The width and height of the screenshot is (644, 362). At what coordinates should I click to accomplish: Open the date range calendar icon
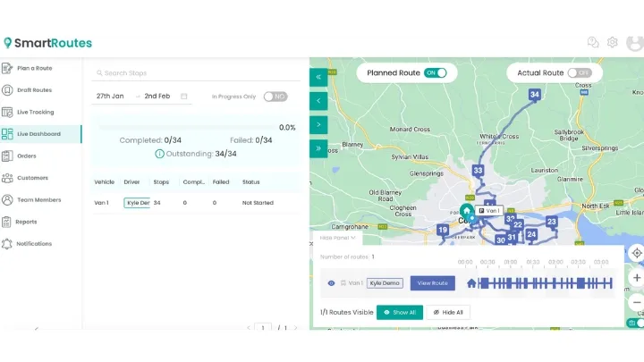184,96
